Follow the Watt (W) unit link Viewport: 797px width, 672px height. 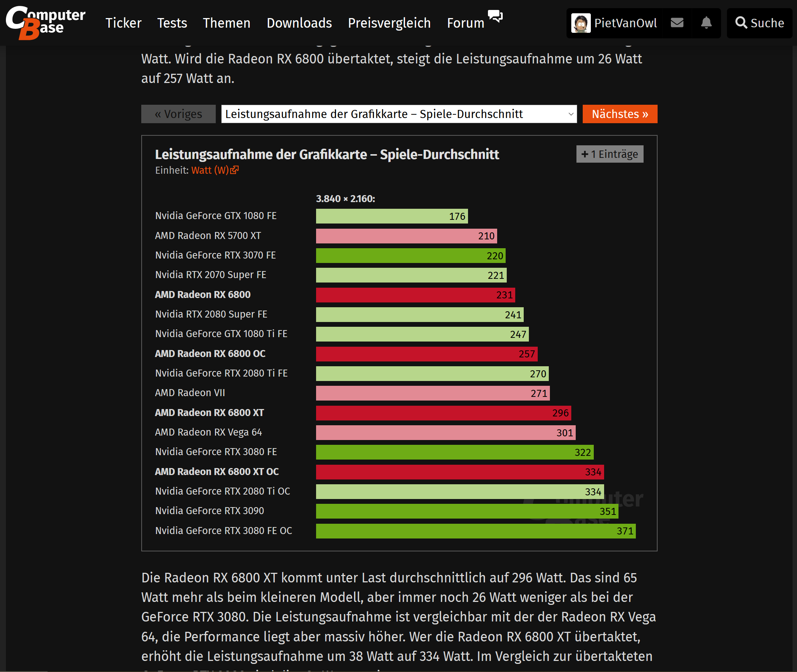209,170
